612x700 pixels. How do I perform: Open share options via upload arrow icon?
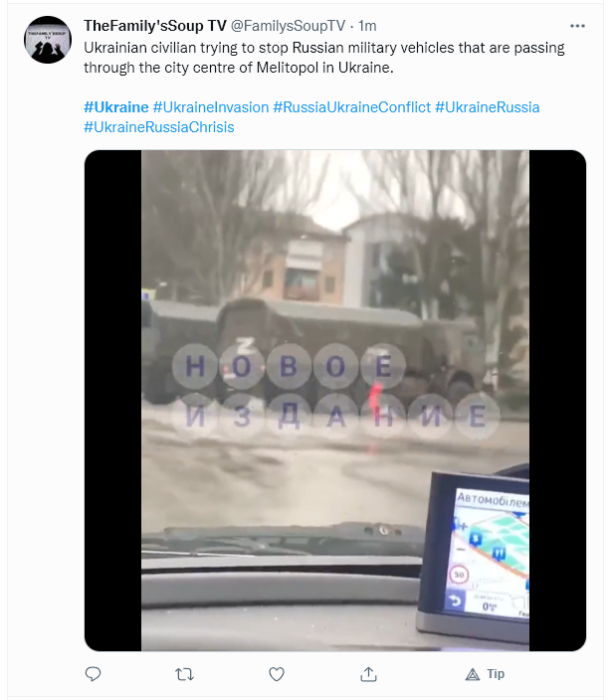coord(368,674)
